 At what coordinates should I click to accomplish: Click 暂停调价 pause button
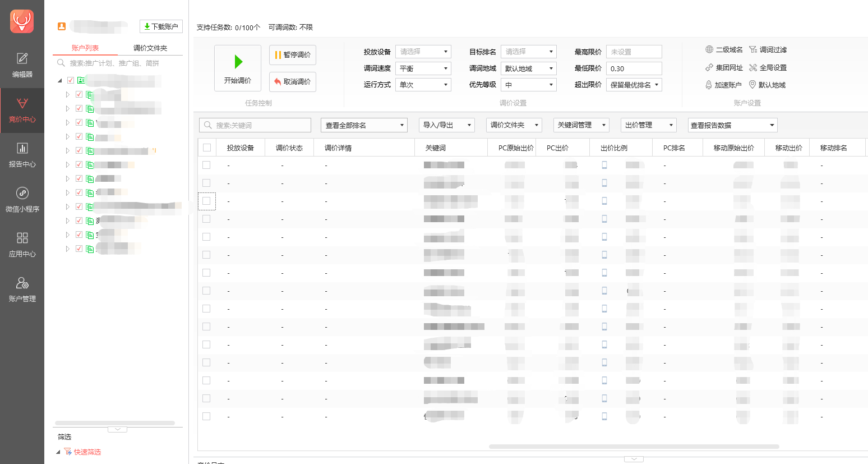[293, 55]
